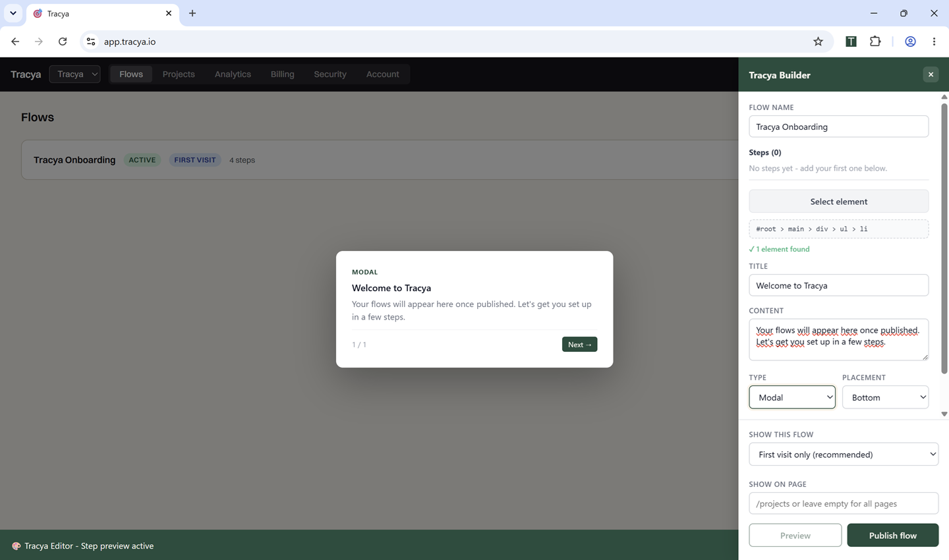Switch to the Analytics tab

click(x=233, y=74)
